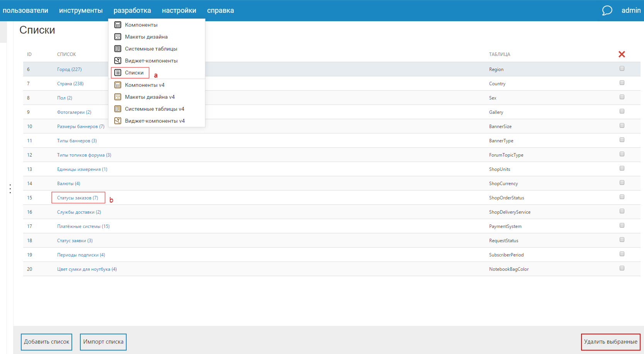
Task: Click the Удалить выбранные button
Action: [610, 342]
